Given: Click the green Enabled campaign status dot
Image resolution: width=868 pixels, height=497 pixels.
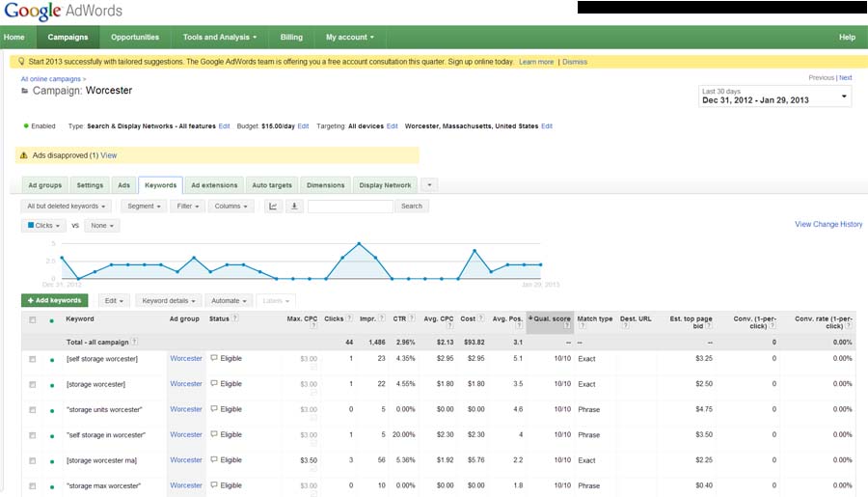Looking at the screenshot, I should (25, 125).
